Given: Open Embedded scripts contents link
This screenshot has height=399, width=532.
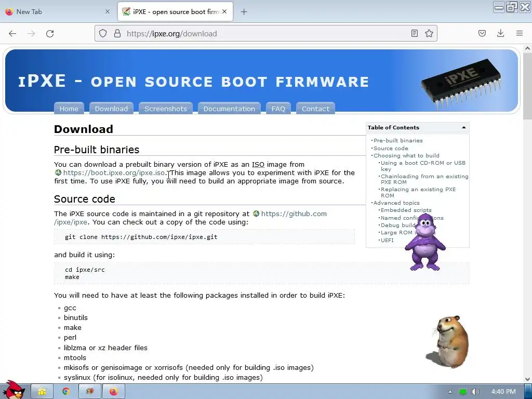Looking at the screenshot, I should 406,210.
